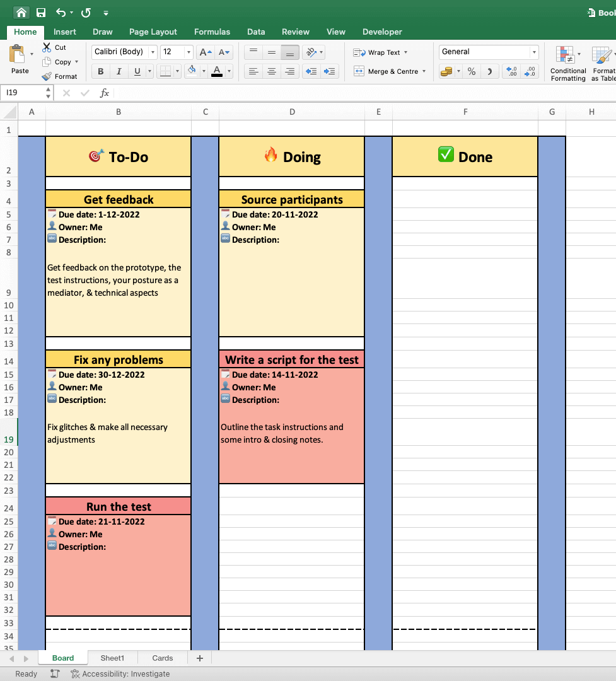Click the Copy command

pyautogui.click(x=61, y=62)
